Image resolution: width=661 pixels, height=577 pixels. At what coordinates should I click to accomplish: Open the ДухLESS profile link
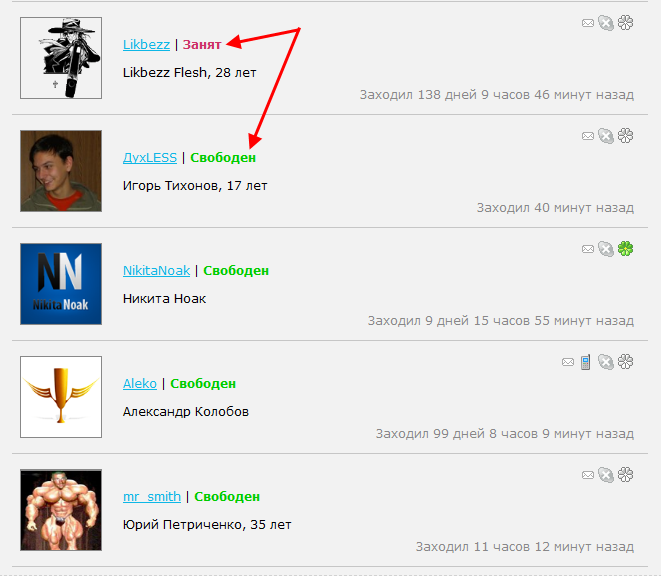pyautogui.click(x=150, y=158)
